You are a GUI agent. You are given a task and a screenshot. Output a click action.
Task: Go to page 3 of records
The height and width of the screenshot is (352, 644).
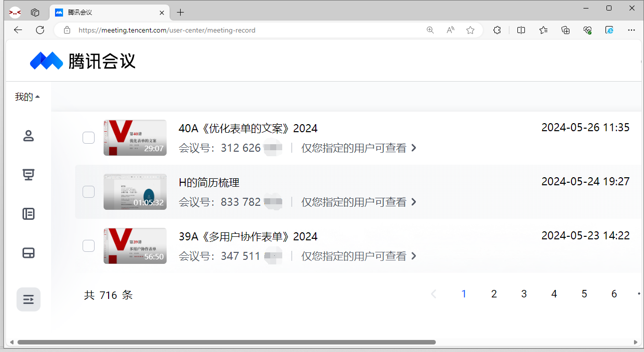(524, 294)
